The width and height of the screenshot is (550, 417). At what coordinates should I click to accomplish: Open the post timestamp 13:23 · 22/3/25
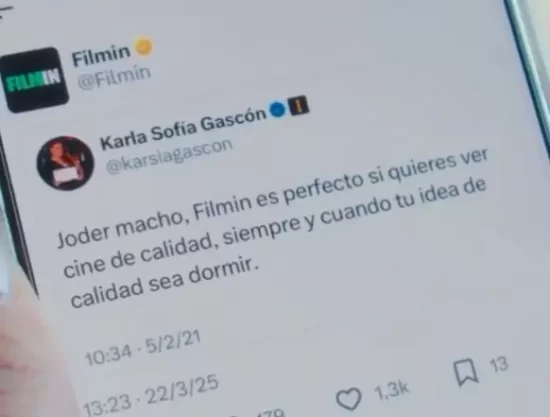pos(151,396)
